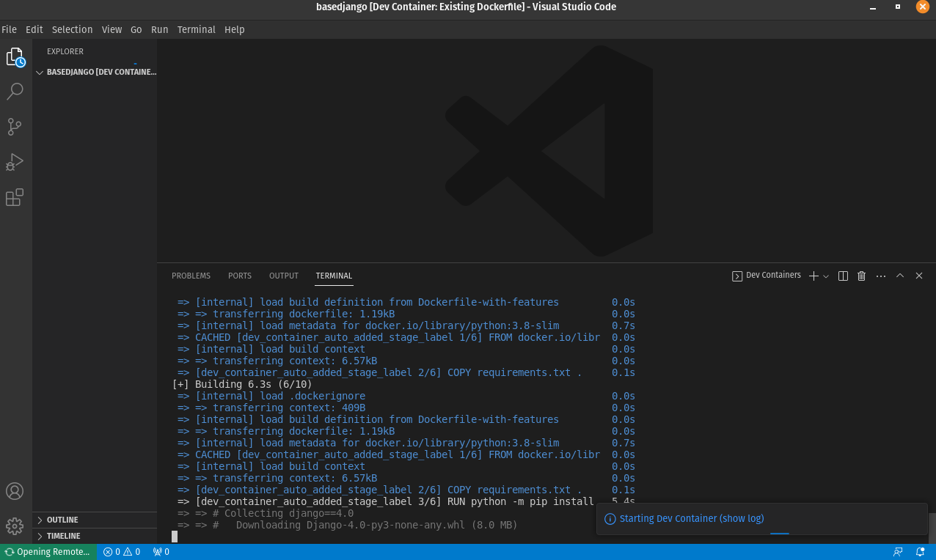Open the Explorer view in activity bar
936x560 pixels.
click(x=15, y=57)
